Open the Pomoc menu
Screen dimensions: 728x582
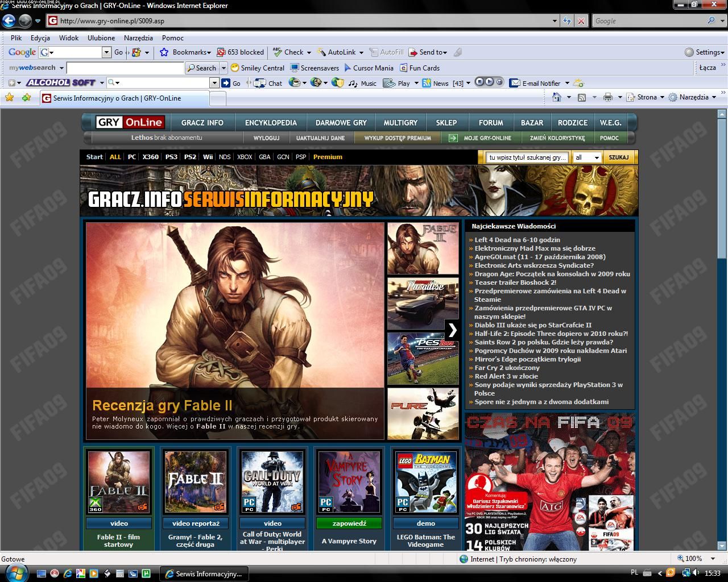tap(173, 38)
